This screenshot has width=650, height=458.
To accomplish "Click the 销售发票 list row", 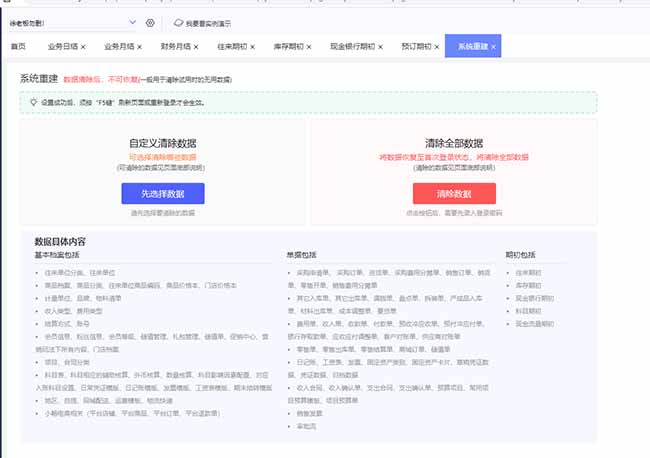I will (309, 413).
